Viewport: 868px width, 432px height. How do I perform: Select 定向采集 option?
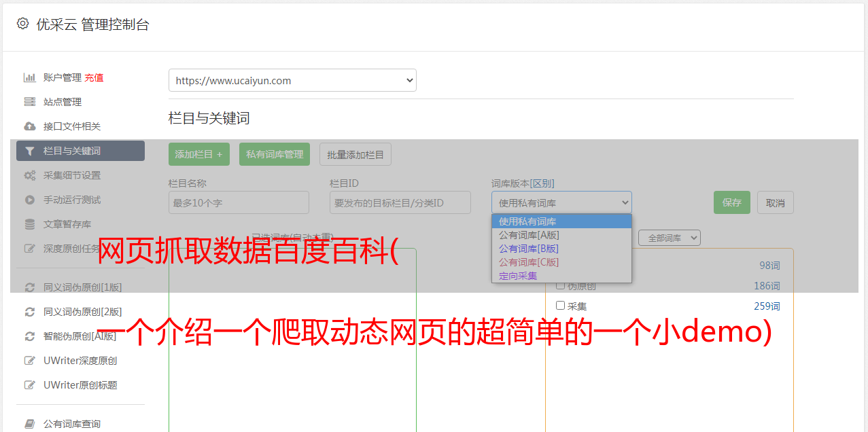[x=561, y=276]
